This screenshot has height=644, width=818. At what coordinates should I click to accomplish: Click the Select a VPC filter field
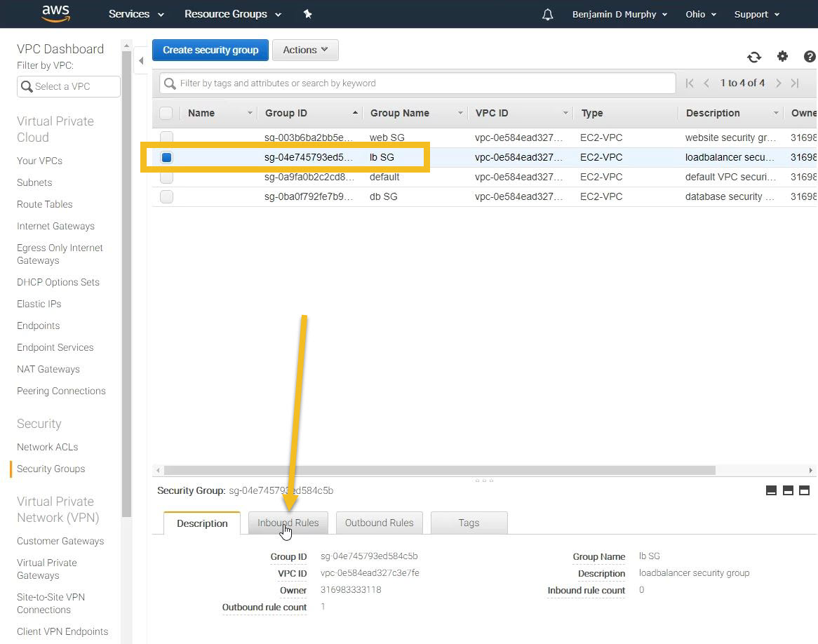point(69,86)
